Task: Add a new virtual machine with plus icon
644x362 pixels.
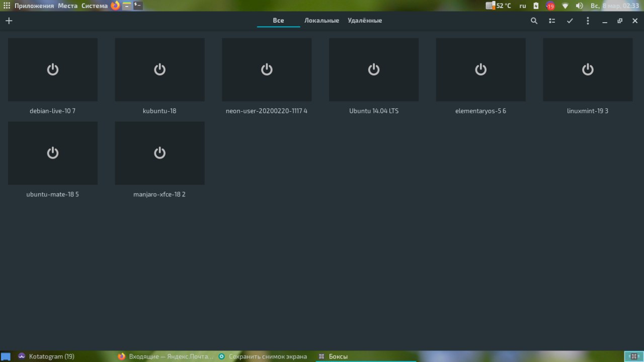Action: [x=9, y=21]
